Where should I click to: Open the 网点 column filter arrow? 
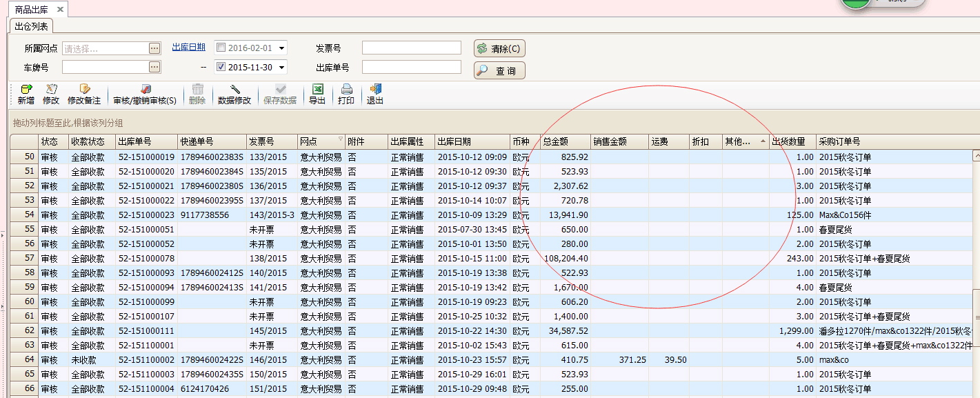(340, 139)
